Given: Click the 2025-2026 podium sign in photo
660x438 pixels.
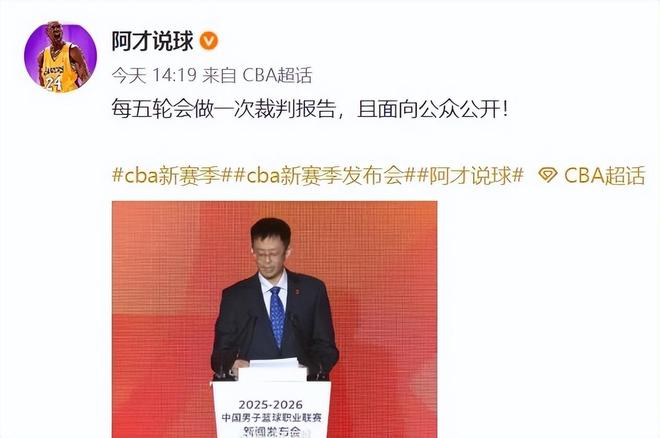Looking at the screenshot, I should click(271, 404).
